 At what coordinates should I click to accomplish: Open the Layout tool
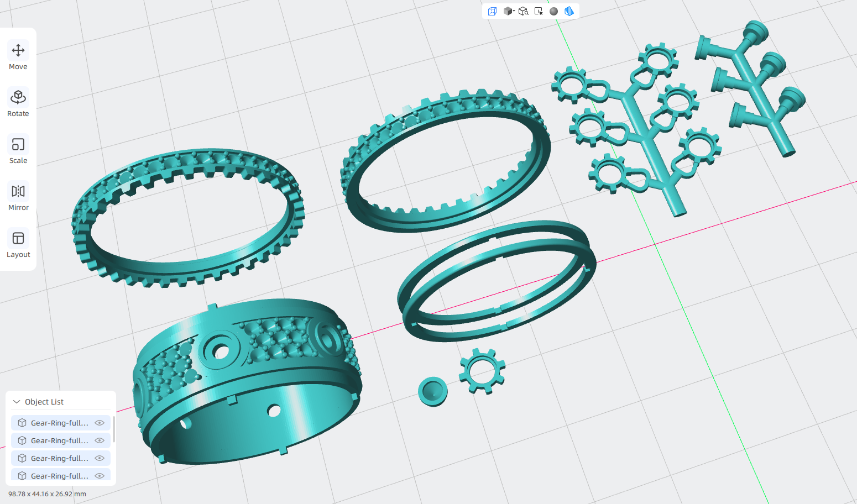[x=18, y=244]
